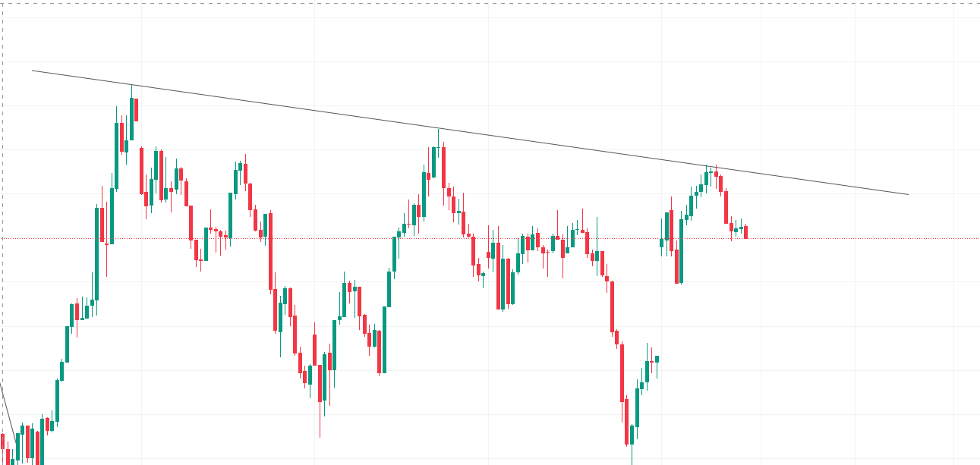Click the tall green candle after the gap up

681,250
